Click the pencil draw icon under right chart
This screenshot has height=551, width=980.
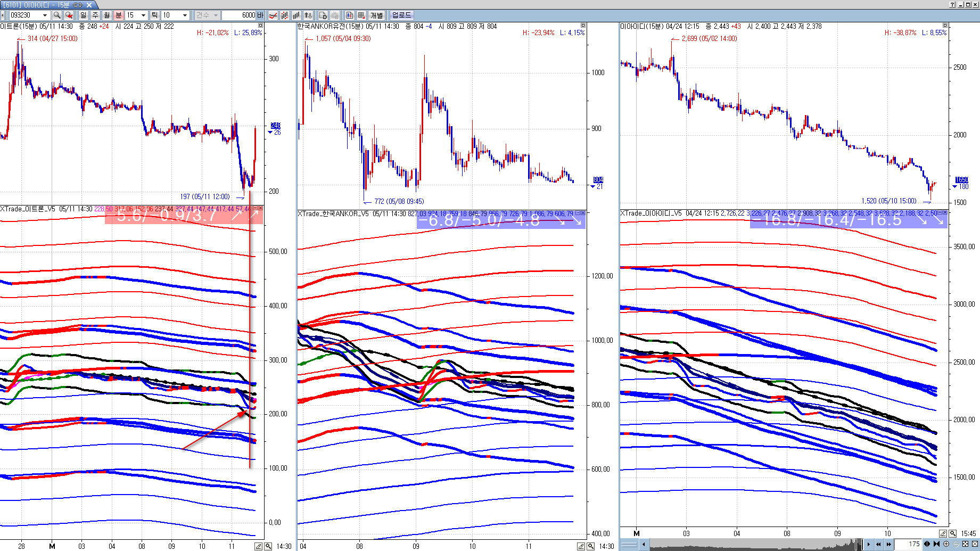point(943,533)
